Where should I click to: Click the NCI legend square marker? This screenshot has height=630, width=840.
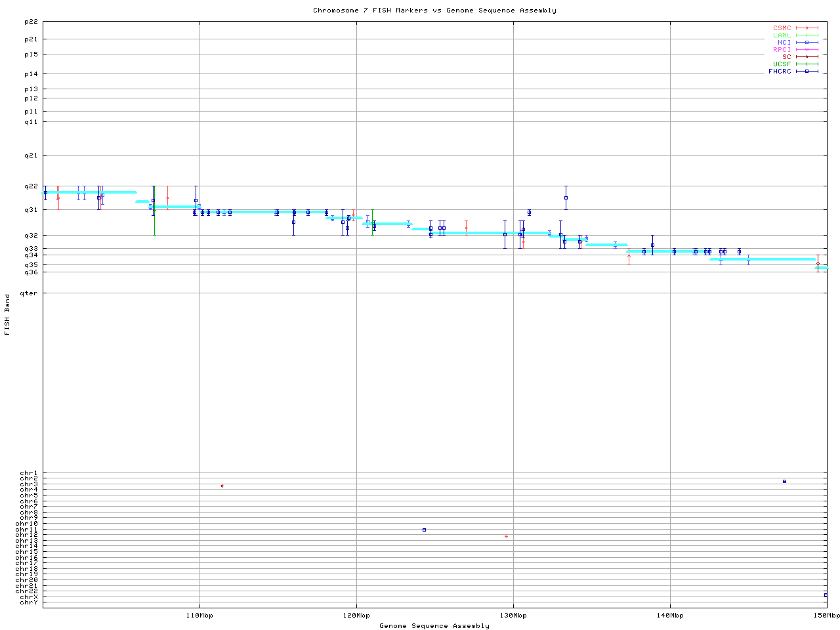click(807, 43)
